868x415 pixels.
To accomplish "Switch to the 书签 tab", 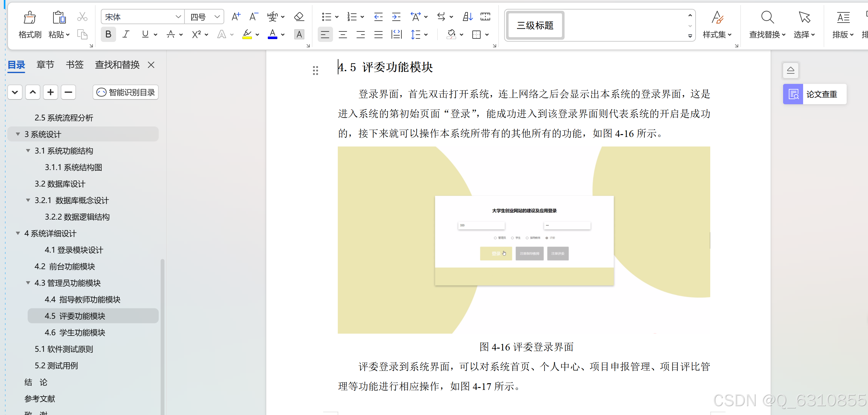I will click(74, 65).
